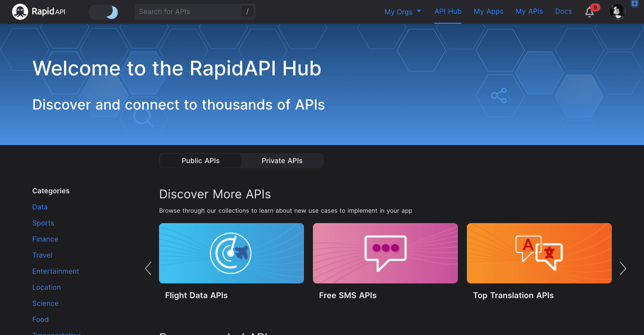The image size is (644, 335).
Task: Click the download extension icon in the corner
Action: pos(634,3)
